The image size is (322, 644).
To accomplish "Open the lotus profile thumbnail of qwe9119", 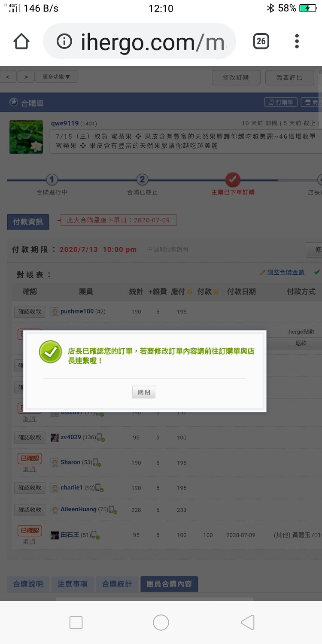I will [x=26, y=137].
